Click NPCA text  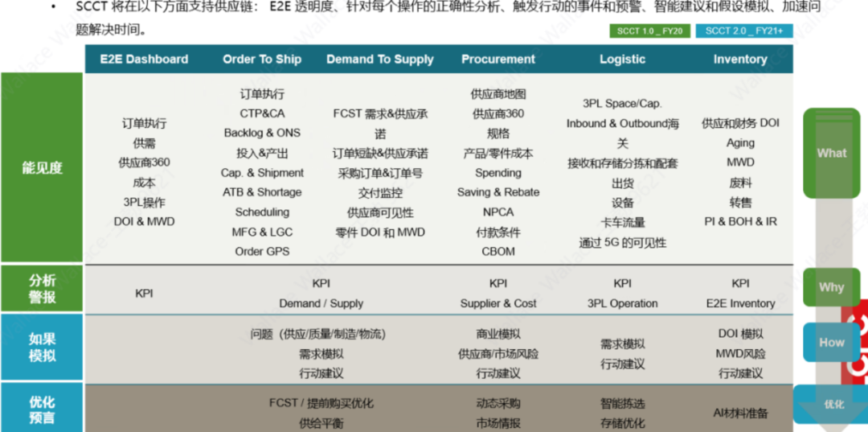(498, 212)
